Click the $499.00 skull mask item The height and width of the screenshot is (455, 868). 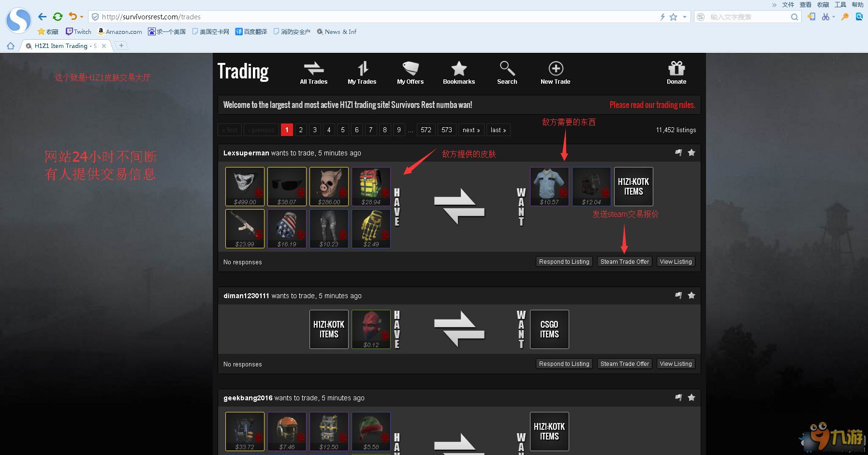pos(245,187)
